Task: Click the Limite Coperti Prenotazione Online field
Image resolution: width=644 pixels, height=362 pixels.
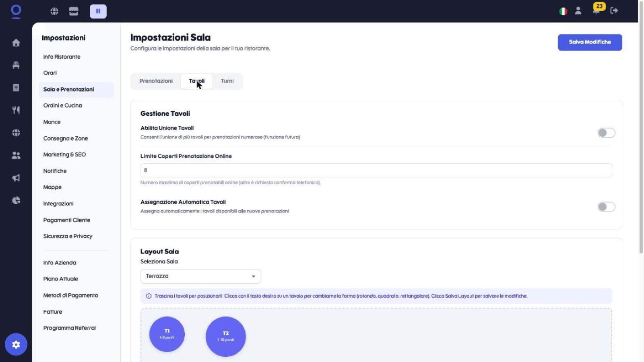Action: point(376,170)
